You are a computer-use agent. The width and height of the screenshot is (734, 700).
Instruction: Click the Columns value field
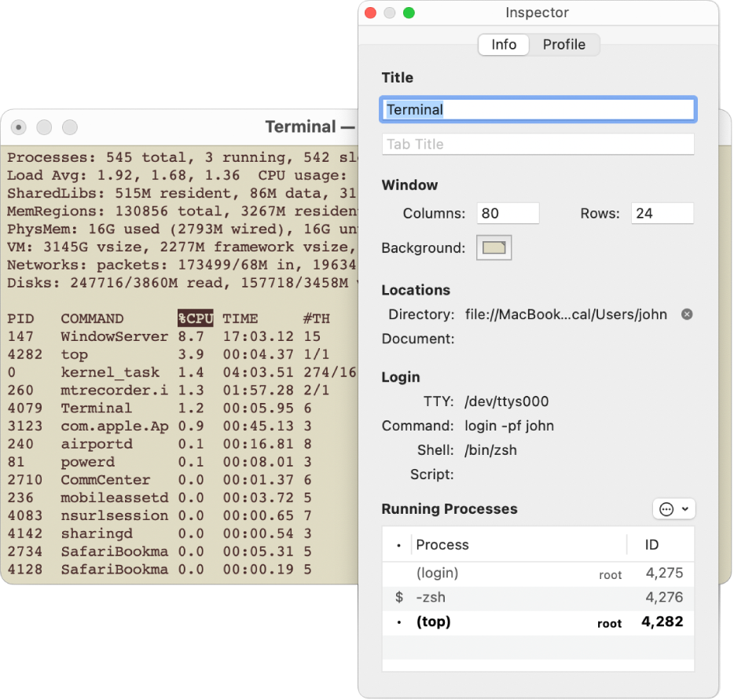coord(508,212)
